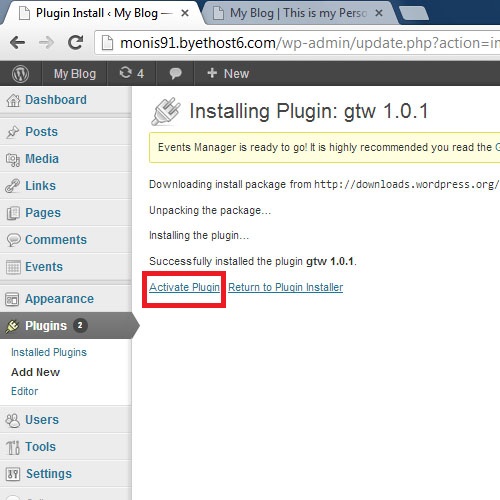The image size is (500, 500).
Task: Click the Dashboard house icon
Action: tap(13, 100)
